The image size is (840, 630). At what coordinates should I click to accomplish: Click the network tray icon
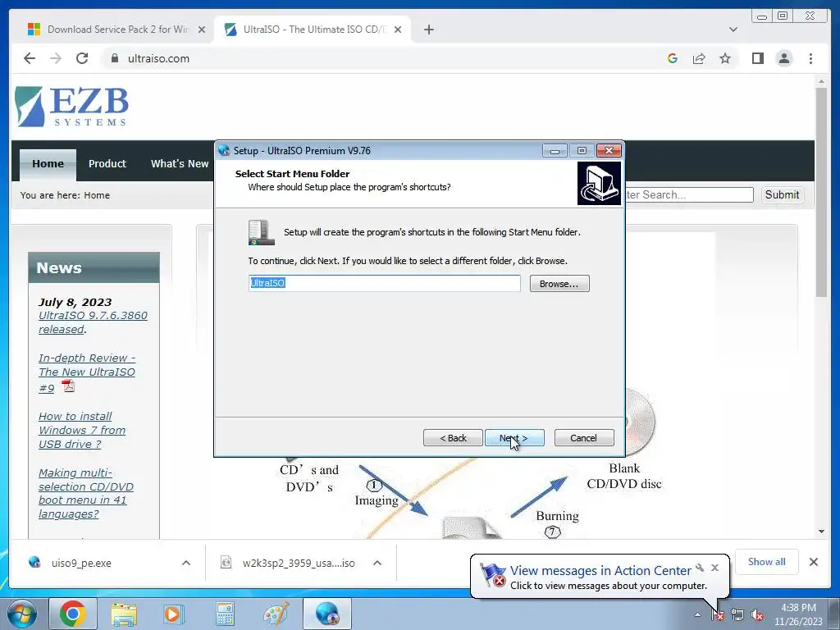(x=737, y=615)
